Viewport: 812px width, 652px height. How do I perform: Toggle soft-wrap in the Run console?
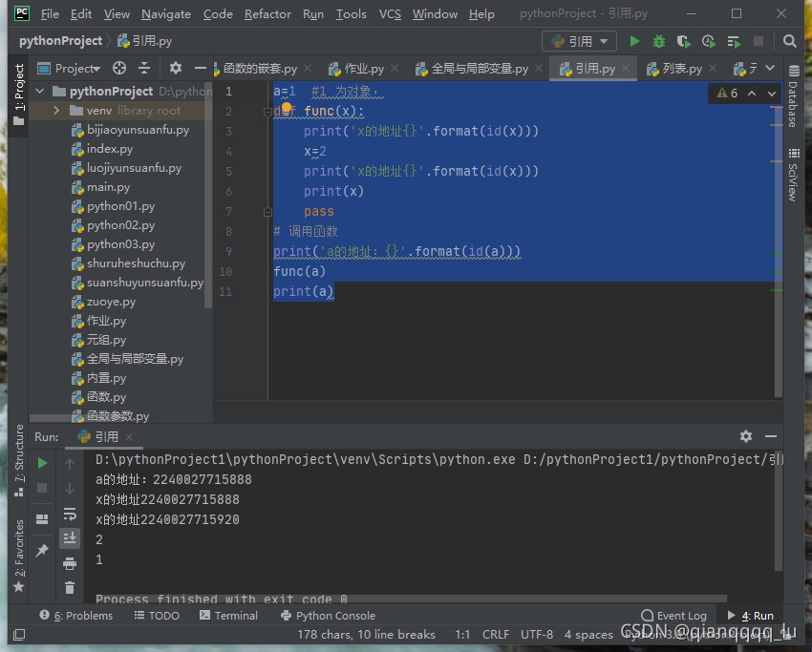tap(70, 514)
